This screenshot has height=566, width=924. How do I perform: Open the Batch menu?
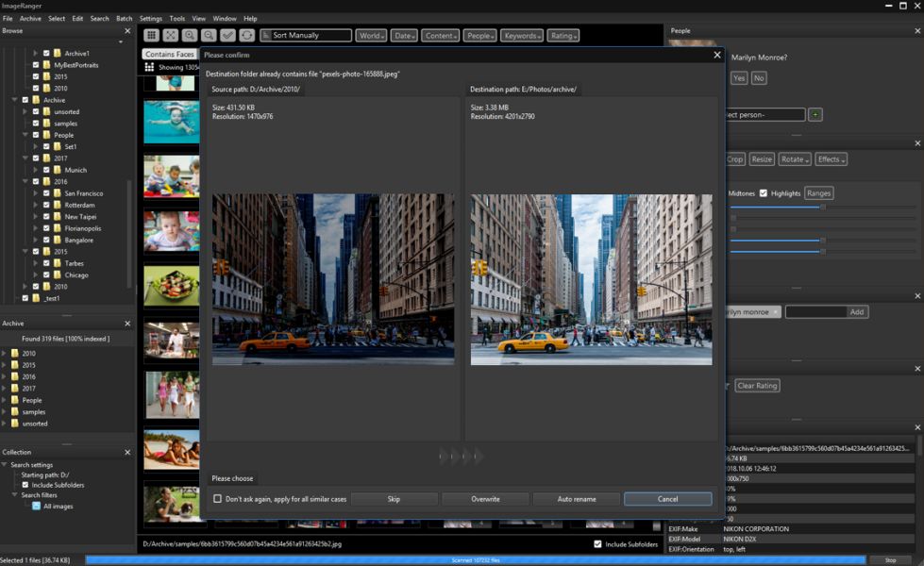125,19
